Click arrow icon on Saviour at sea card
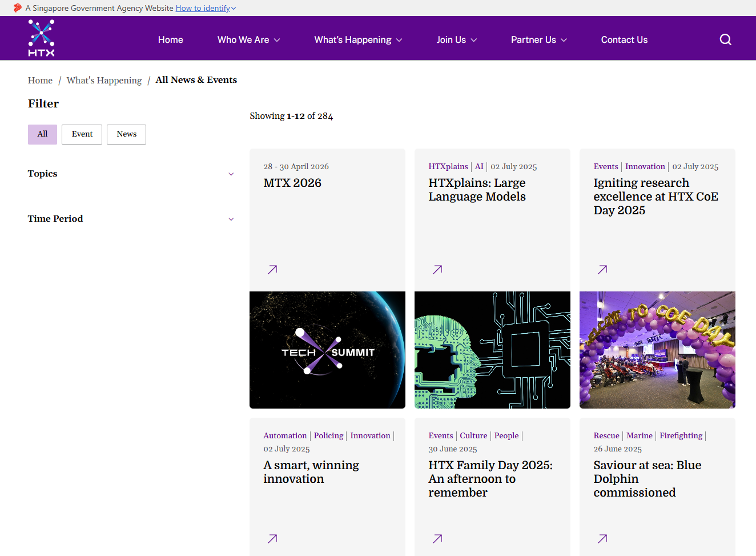This screenshot has height=556, width=756. pyautogui.click(x=602, y=538)
